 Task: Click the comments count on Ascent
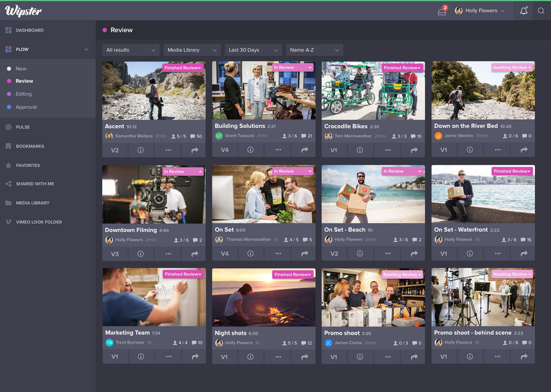point(196,136)
